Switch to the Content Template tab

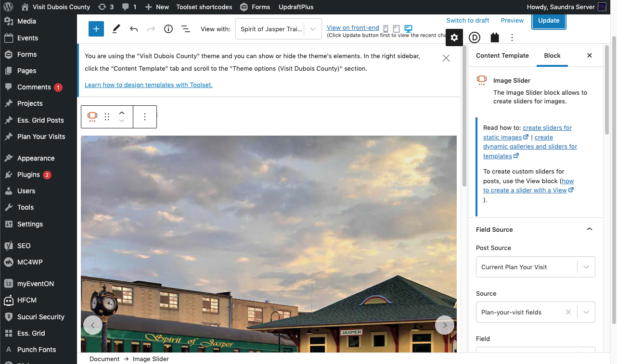(x=502, y=55)
